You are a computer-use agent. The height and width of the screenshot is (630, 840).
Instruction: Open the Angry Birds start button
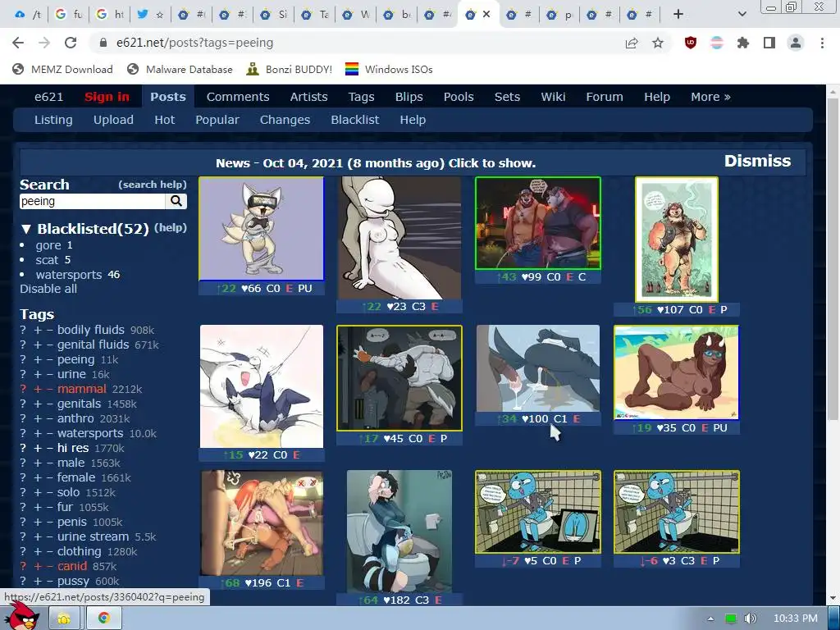click(x=22, y=616)
